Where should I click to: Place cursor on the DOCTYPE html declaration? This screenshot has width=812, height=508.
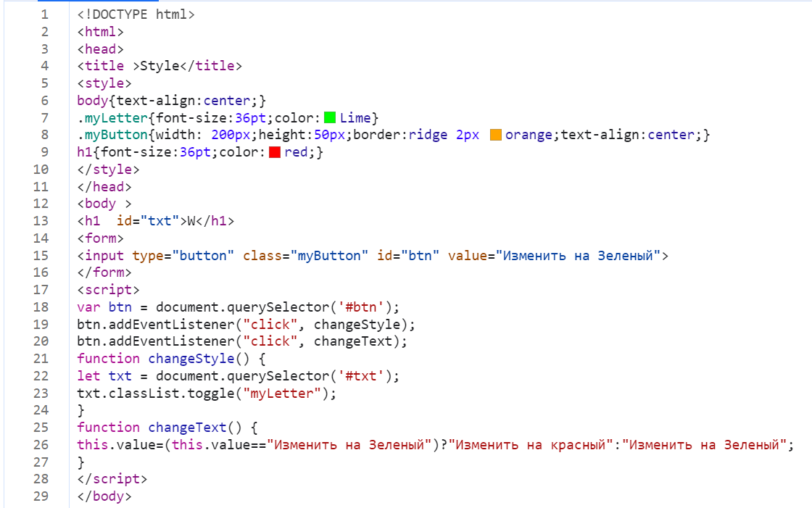click(136, 14)
